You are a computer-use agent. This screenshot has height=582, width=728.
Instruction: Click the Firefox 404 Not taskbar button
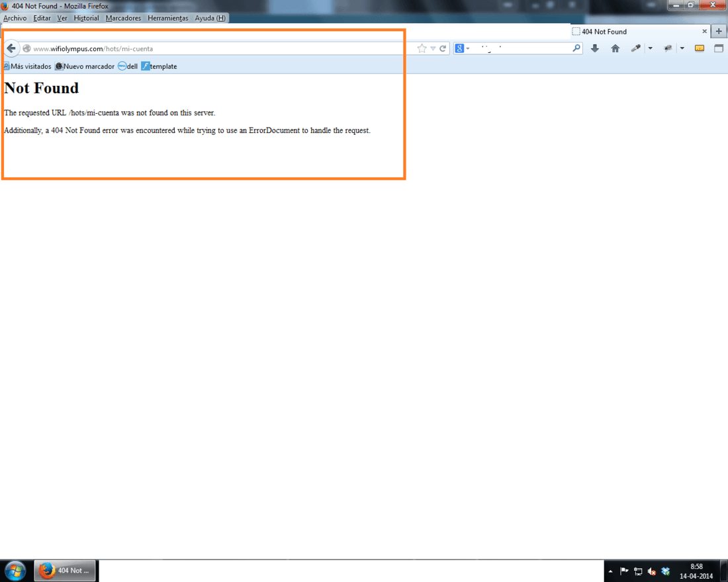coord(65,570)
